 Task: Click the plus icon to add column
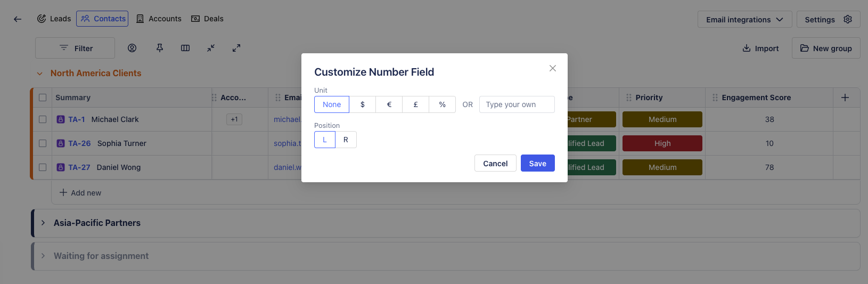[845, 98]
